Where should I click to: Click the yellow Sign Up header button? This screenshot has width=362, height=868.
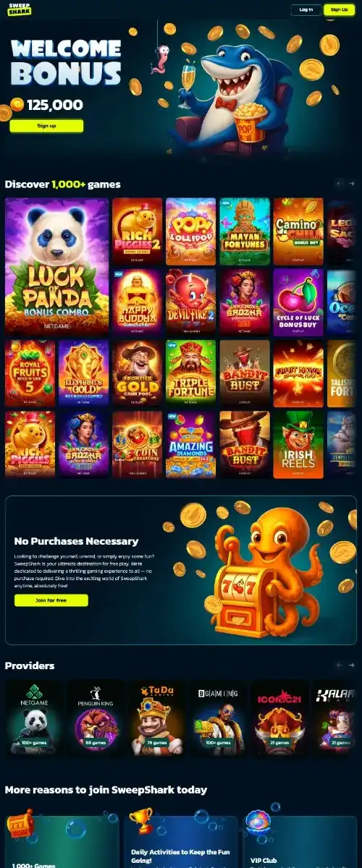pos(339,9)
